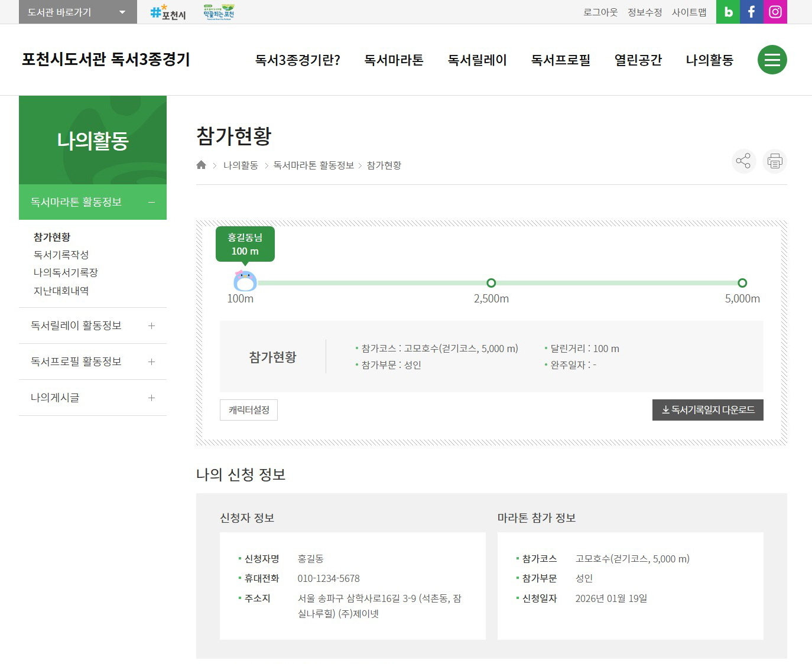Click the Facebook icon in the header
The width and height of the screenshot is (812, 664).
click(x=751, y=12)
